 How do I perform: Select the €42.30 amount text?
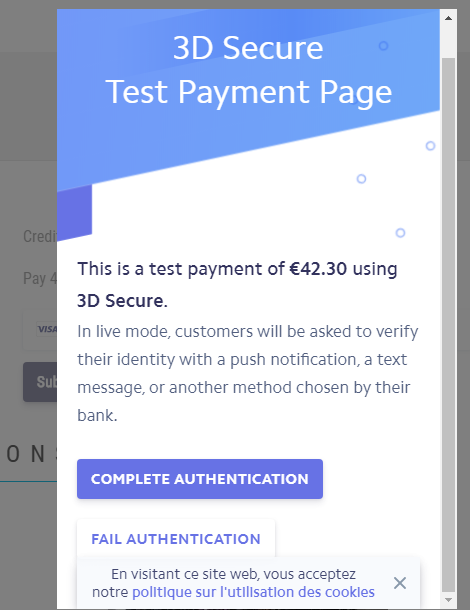click(x=318, y=269)
